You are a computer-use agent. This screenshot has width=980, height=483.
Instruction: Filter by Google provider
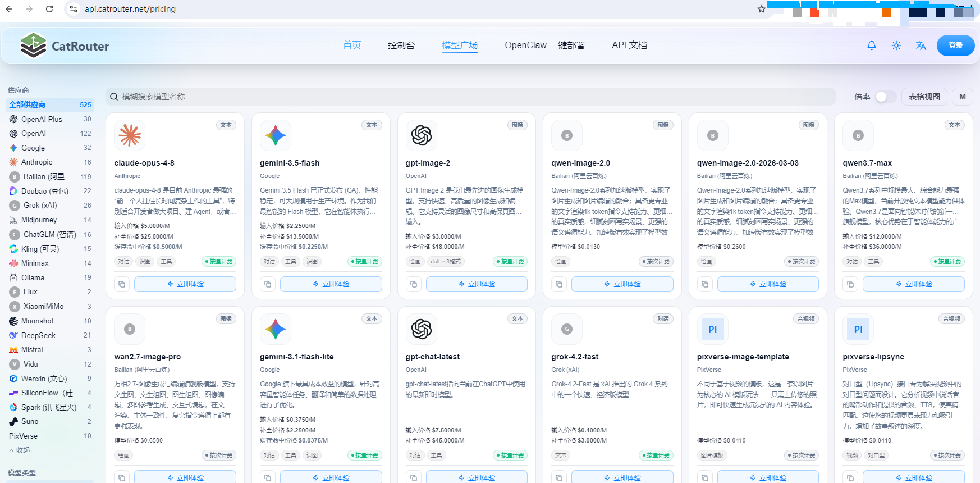tap(50, 148)
